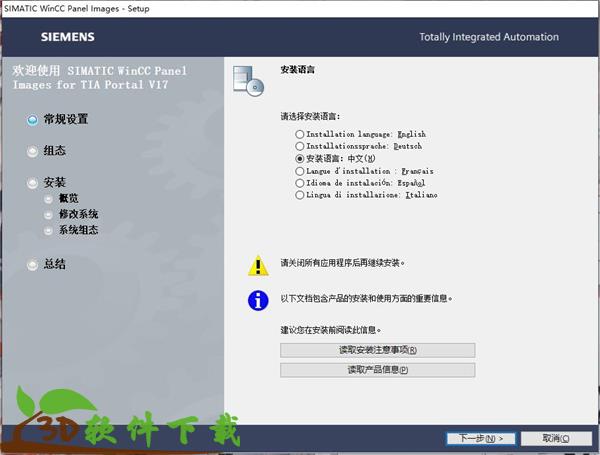
Task: Click the 概览 sub-step
Action: [x=68, y=198]
